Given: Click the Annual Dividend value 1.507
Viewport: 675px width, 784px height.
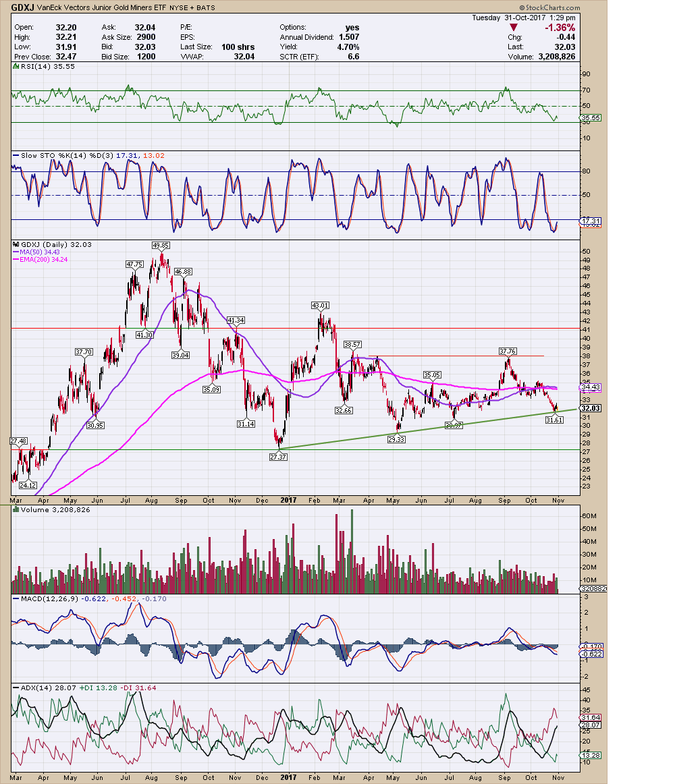Looking at the screenshot, I should (x=349, y=37).
